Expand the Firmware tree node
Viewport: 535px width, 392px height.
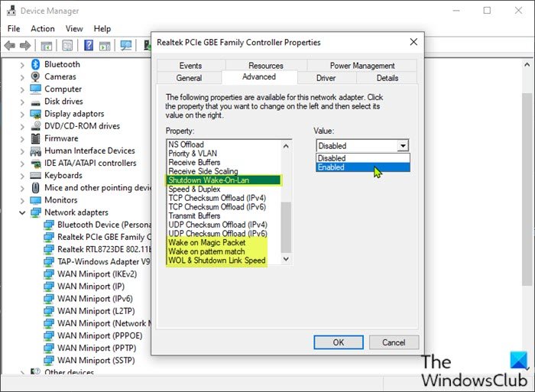pos(22,139)
